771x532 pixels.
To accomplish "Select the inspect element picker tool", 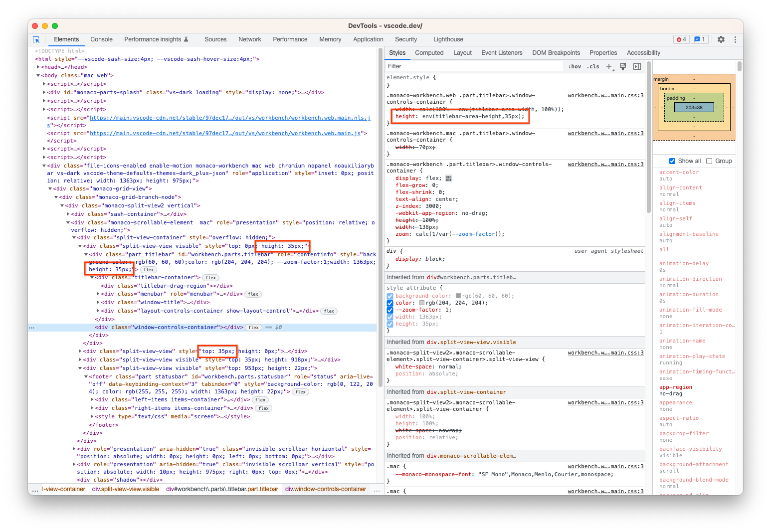I will [36, 39].
